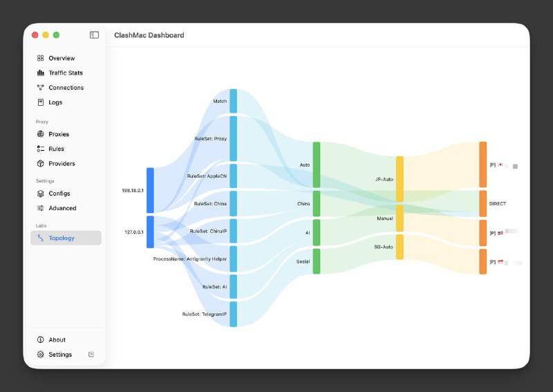Click the blue 198.18.0.1 source node

pyautogui.click(x=150, y=189)
